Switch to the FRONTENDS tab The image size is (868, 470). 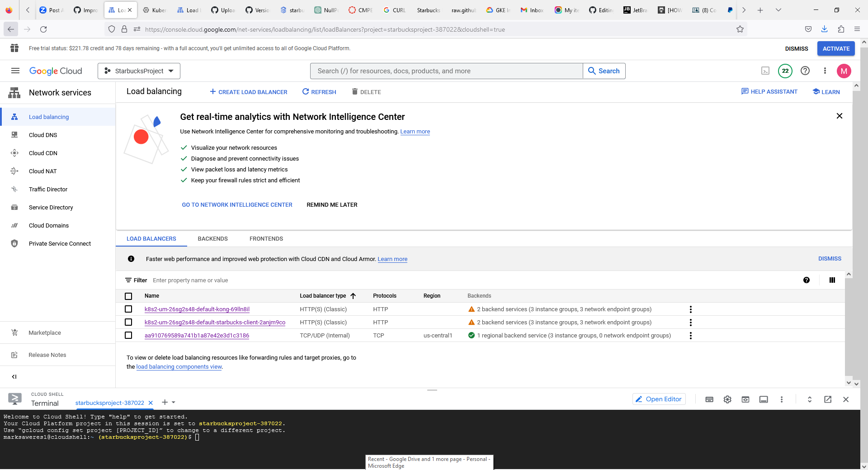(266, 239)
